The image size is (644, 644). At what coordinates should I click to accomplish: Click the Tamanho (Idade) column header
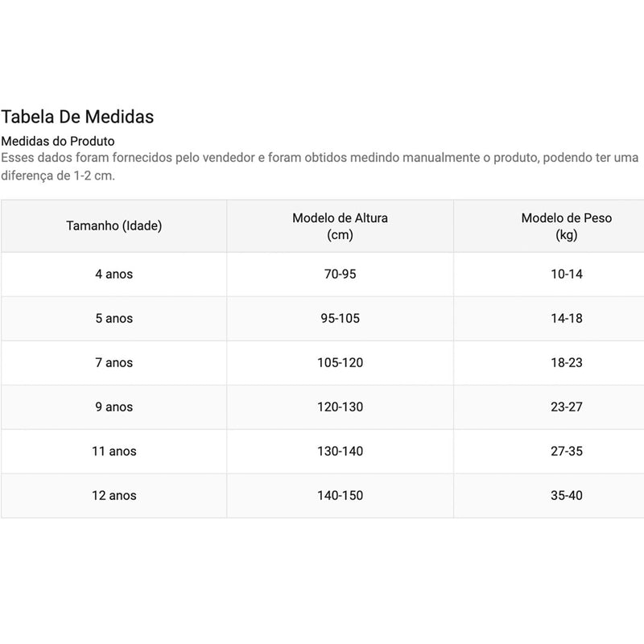(114, 226)
